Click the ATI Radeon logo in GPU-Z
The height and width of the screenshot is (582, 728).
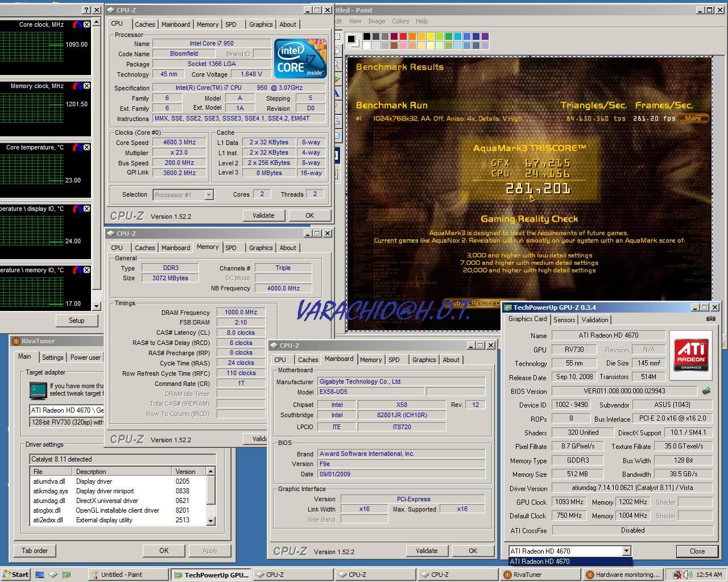691,355
